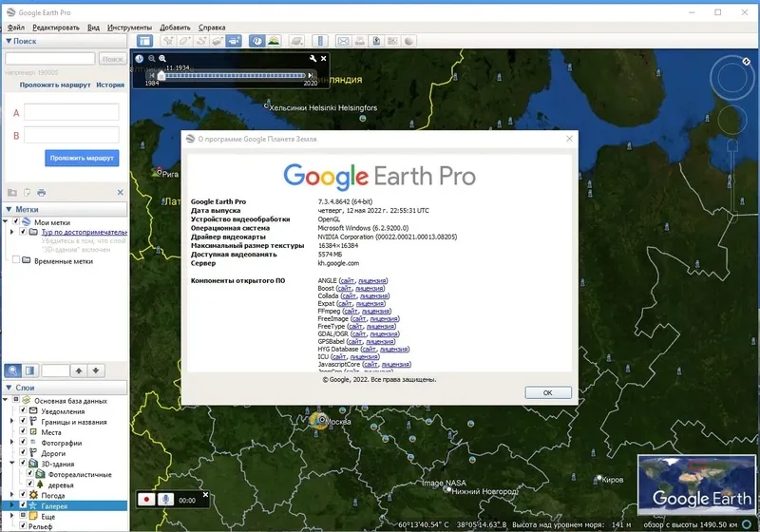Close the historical imagery time slider
Screen dimensions: 760x532
[x=324, y=58]
